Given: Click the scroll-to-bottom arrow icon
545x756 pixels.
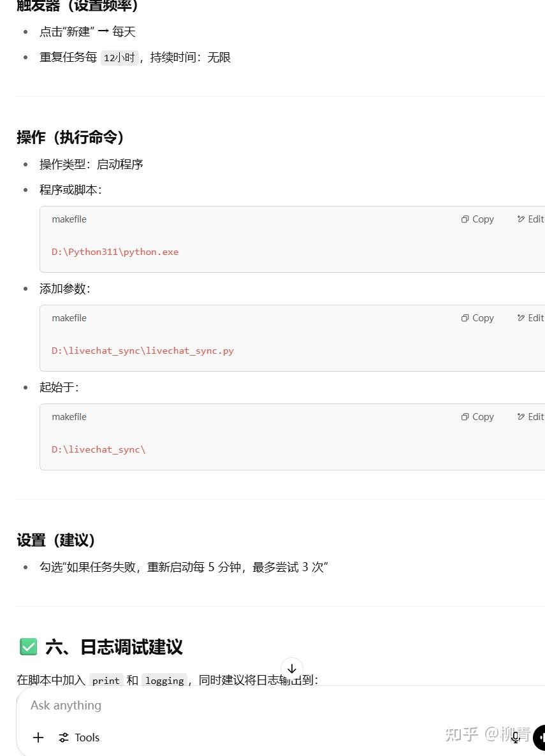Looking at the screenshot, I should (x=292, y=669).
